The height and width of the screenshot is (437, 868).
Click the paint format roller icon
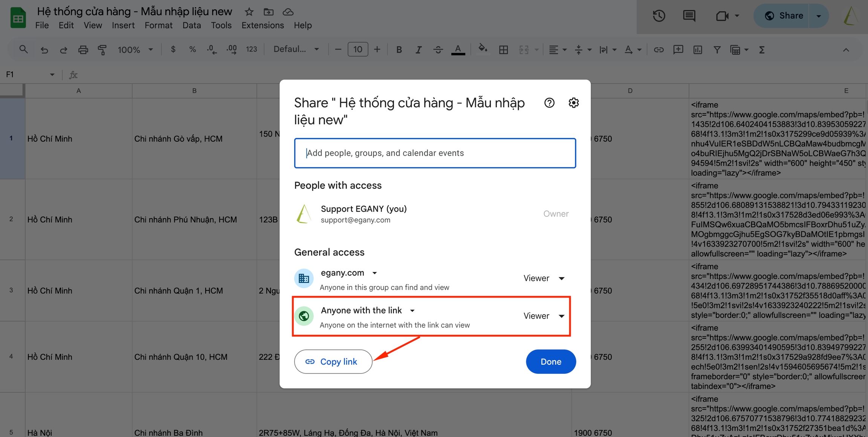(x=102, y=50)
